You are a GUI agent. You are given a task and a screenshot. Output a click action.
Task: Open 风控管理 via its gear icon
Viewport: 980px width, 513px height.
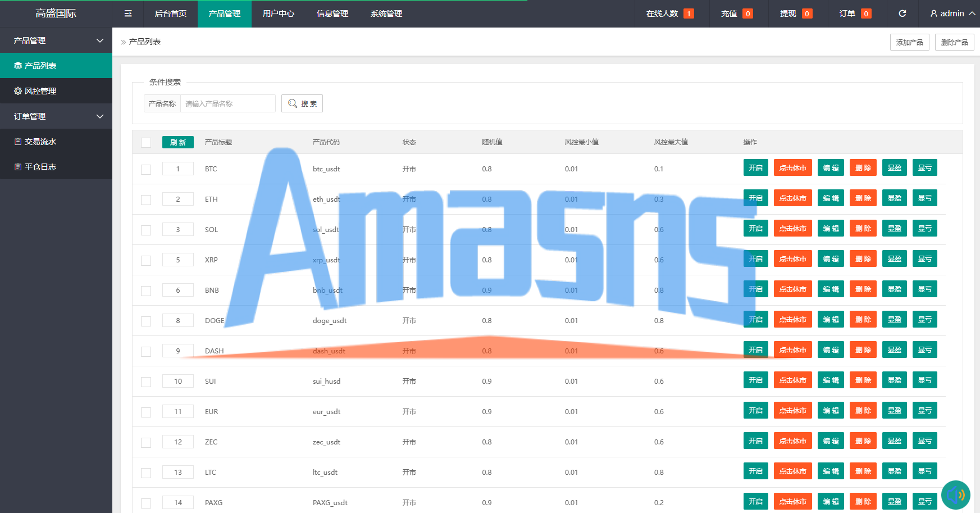tap(18, 91)
